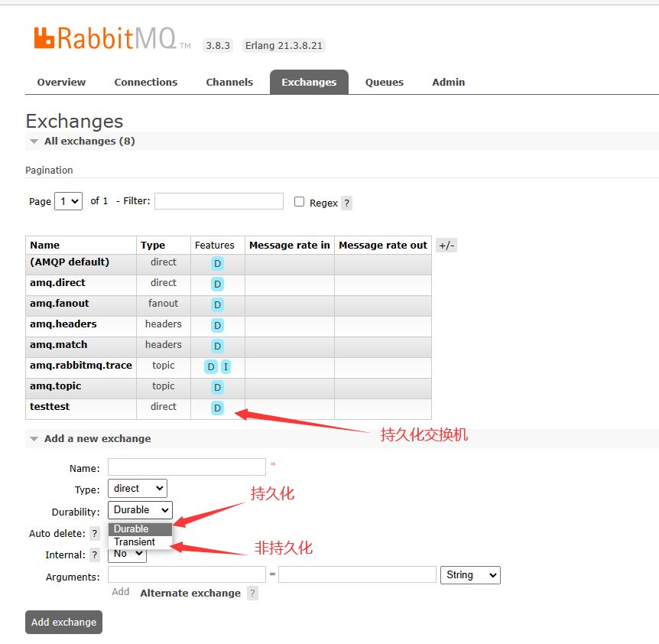Switch to the Queues tab

coord(384,83)
